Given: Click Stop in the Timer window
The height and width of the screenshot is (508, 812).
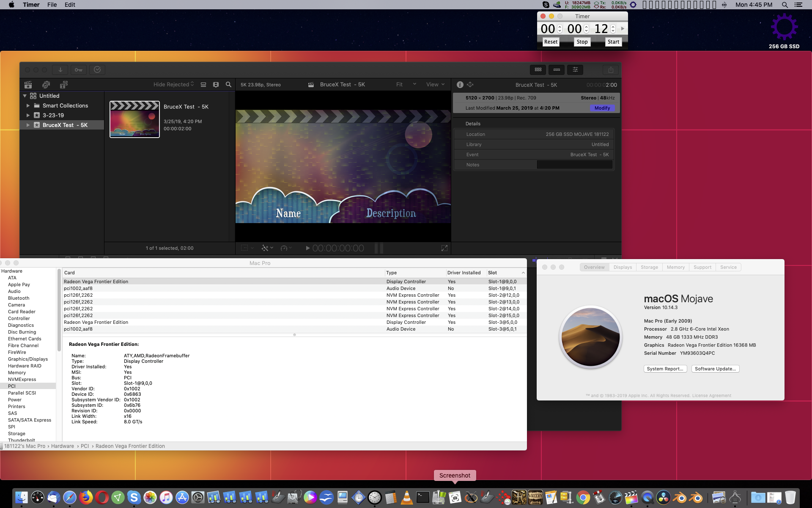Looking at the screenshot, I should [582, 42].
